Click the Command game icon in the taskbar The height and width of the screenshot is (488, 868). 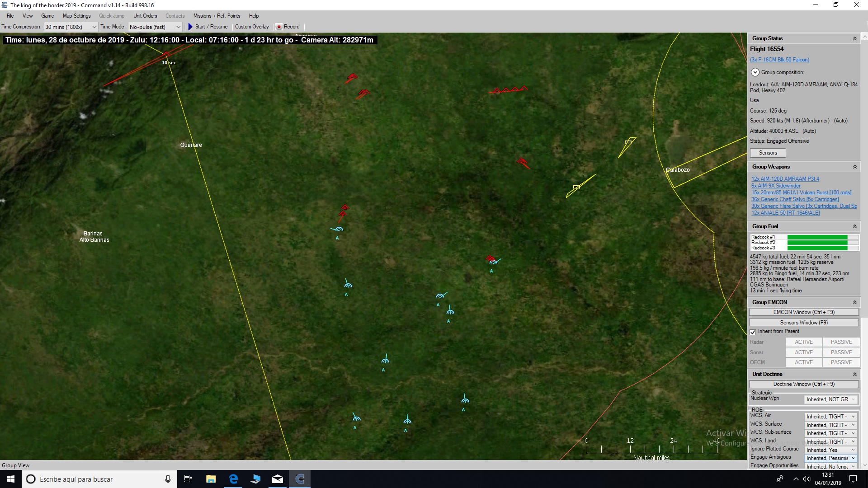point(300,479)
